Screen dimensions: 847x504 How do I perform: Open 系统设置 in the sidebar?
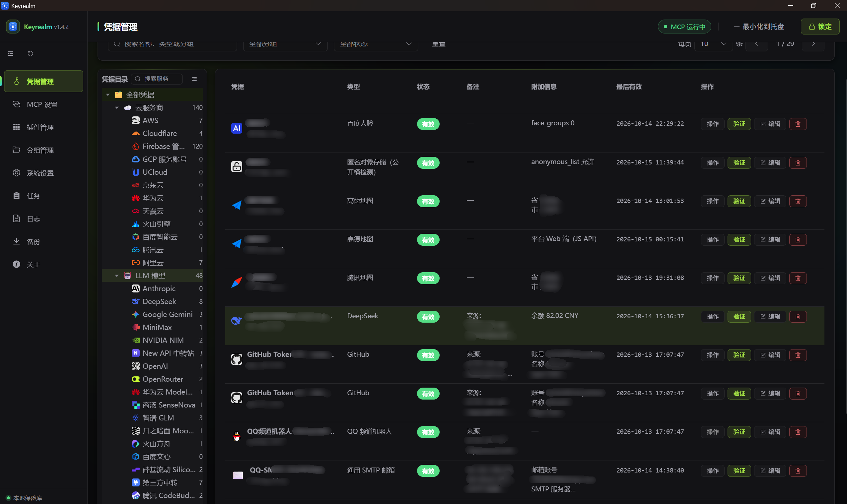[x=43, y=173]
